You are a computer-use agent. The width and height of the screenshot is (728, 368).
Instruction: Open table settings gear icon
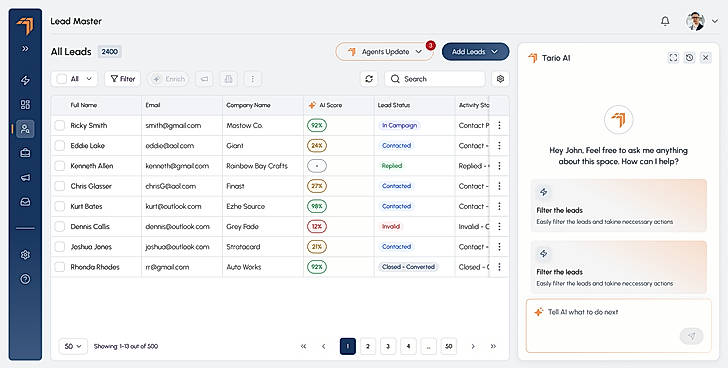pyautogui.click(x=500, y=79)
